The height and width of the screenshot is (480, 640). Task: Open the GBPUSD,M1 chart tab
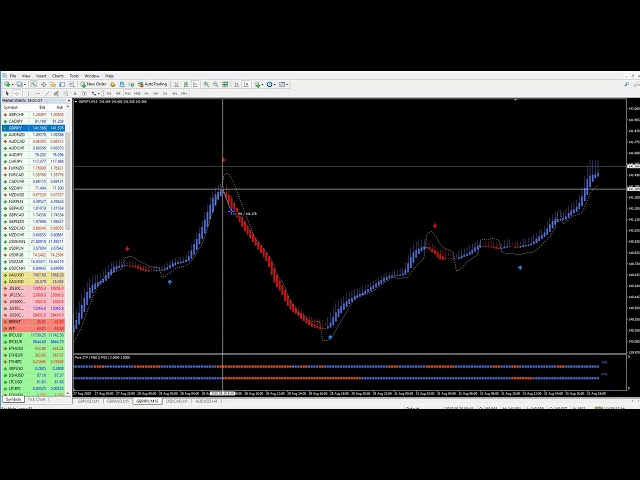pyautogui.click(x=88, y=401)
